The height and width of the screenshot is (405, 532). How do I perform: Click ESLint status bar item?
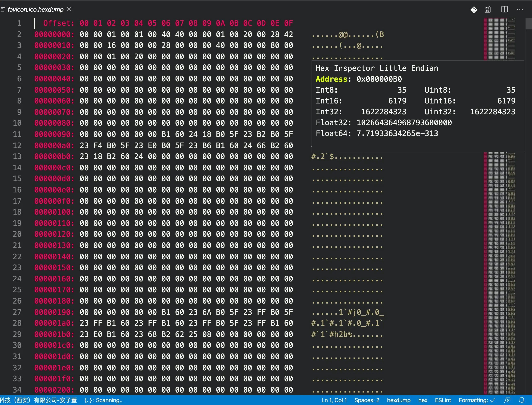pyautogui.click(x=443, y=400)
